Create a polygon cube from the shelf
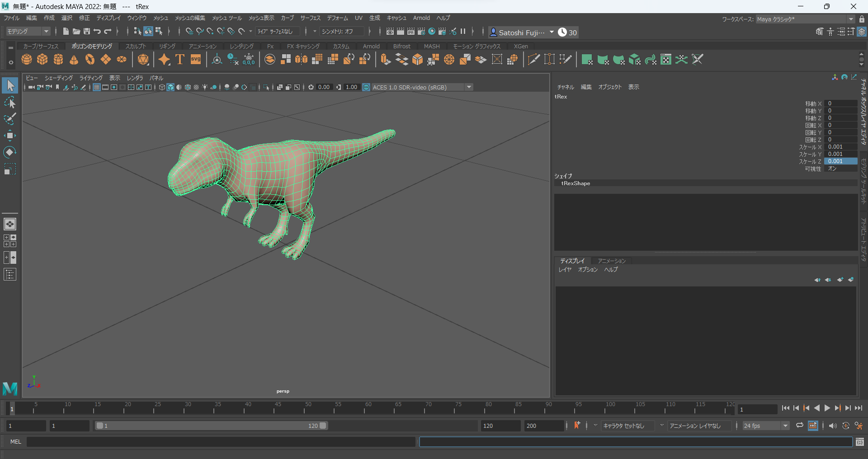The image size is (868, 459). [42, 59]
